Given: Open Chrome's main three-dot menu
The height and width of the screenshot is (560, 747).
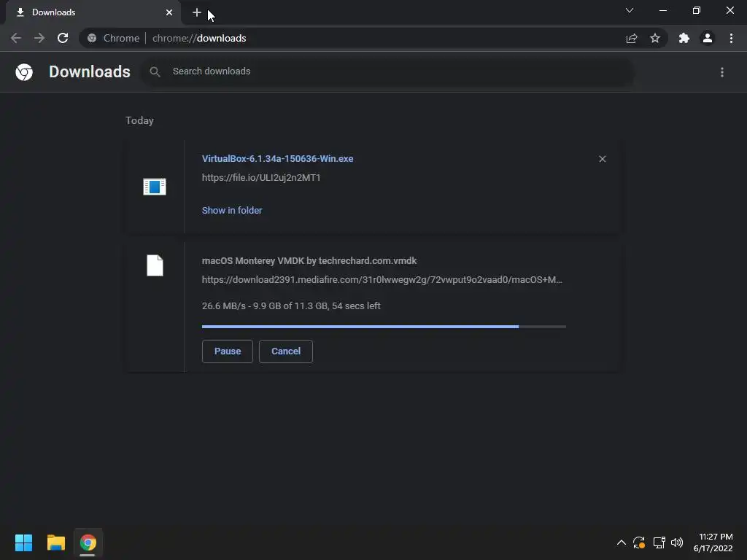Looking at the screenshot, I should (731, 38).
